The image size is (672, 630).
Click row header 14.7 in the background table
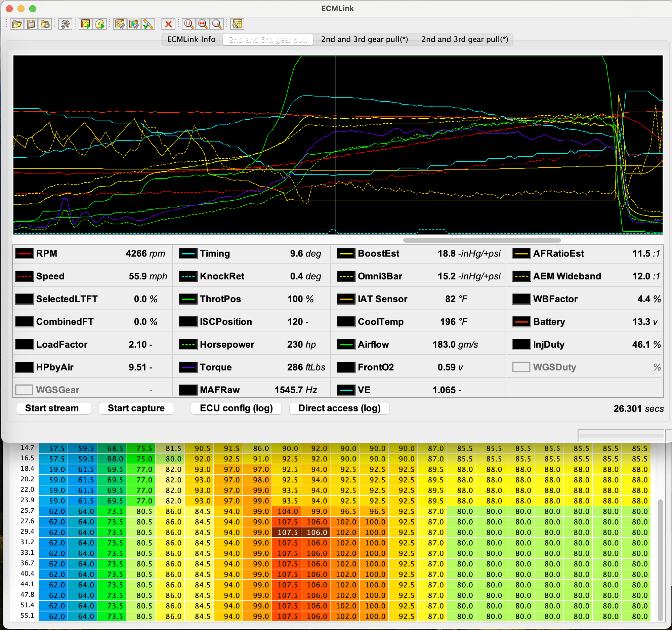(27, 448)
